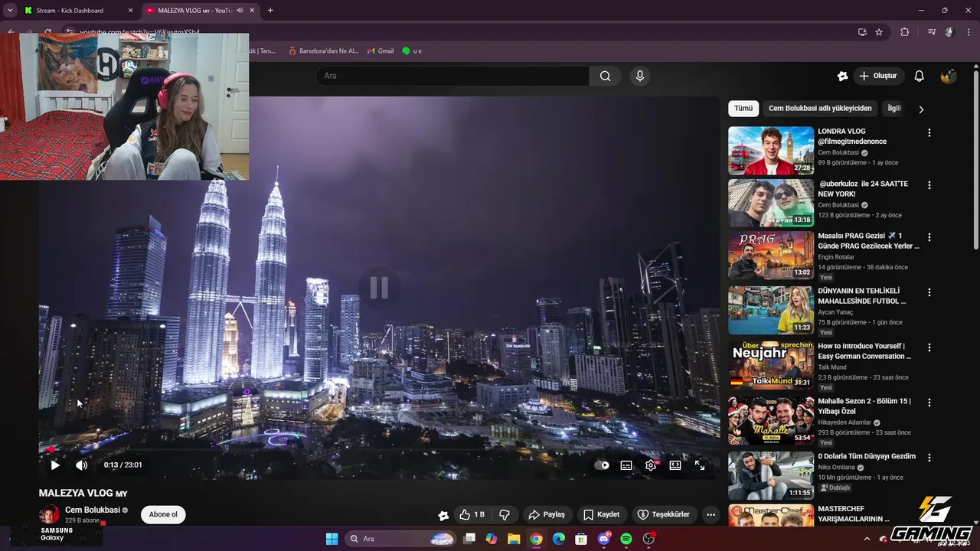Open the Barselona'dan Ne Al... bookmark

point(323,51)
